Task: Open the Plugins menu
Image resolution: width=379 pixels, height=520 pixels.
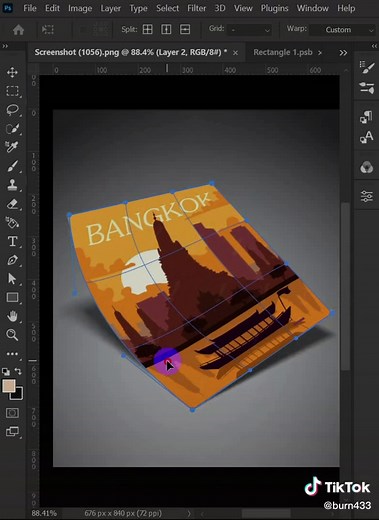Action: coord(274,8)
